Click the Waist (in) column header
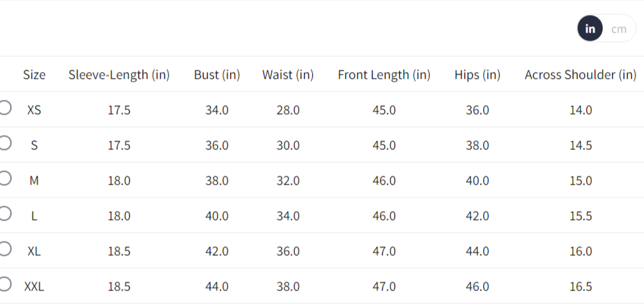Image resolution: width=644 pixels, height=304 pixels. (x=288, y=75)
